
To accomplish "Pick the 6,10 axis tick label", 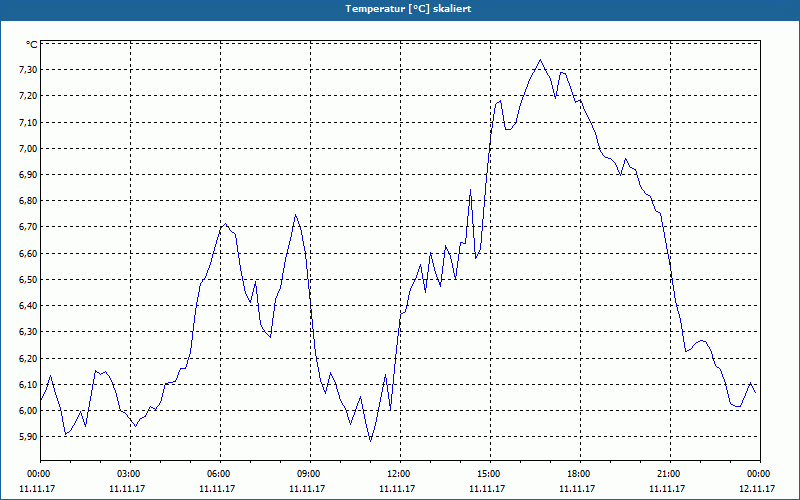I will coord(28,385).
